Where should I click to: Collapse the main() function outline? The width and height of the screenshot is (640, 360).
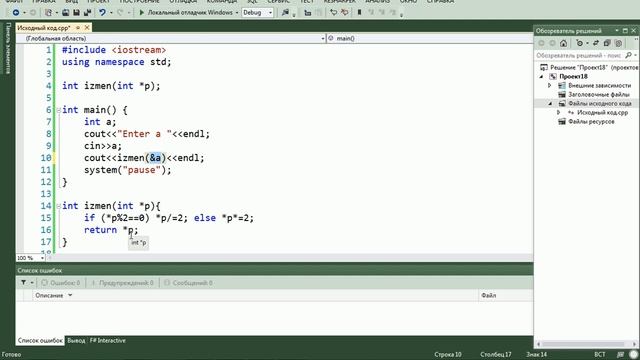pos(59,110)
